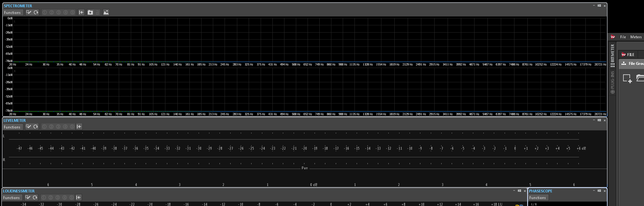Click Loudnessmeter reset arrow-to-bar icon
Viewport: 644px width, 206px height.
79,197
